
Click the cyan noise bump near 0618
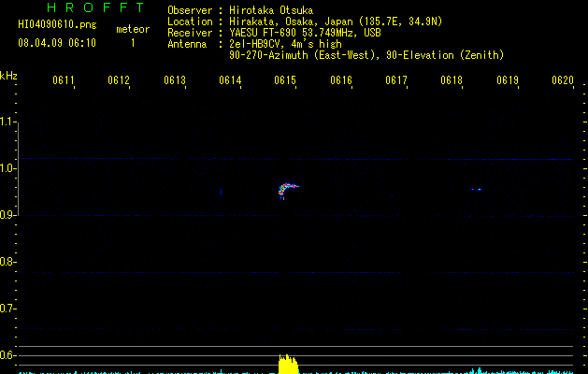coord(480,371)
